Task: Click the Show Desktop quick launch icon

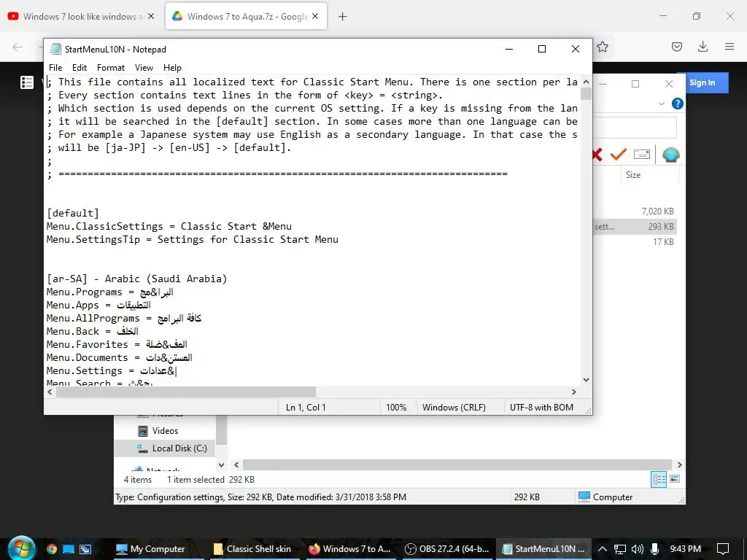Action: 69,548
